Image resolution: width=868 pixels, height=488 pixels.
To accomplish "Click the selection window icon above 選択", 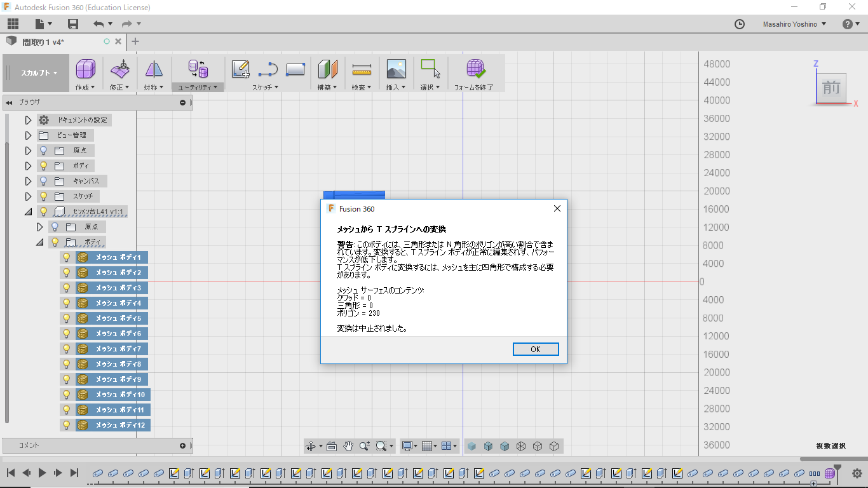I will (431, 69).
